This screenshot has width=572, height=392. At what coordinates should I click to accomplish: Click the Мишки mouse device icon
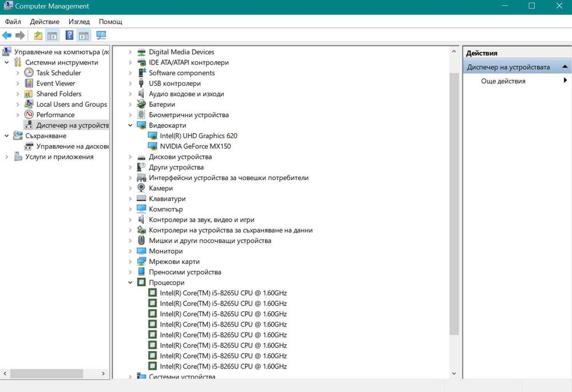coord(141,241)
